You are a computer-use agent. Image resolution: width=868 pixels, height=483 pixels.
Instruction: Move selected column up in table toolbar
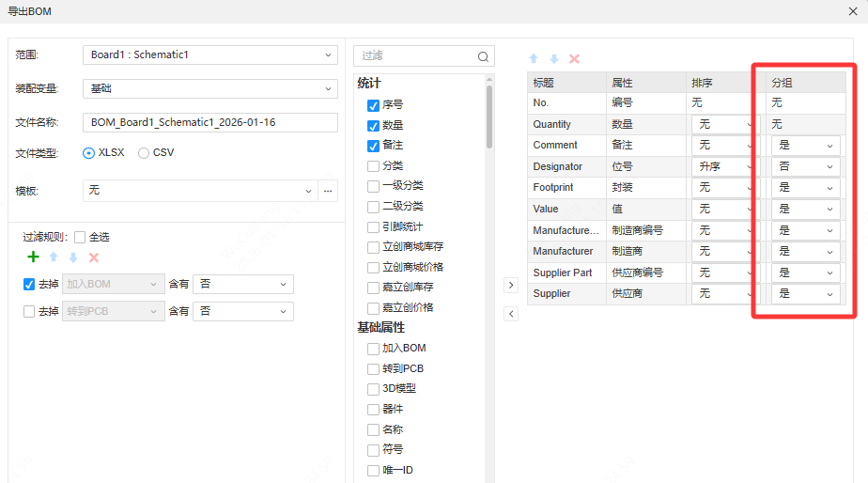pos(534,58)
